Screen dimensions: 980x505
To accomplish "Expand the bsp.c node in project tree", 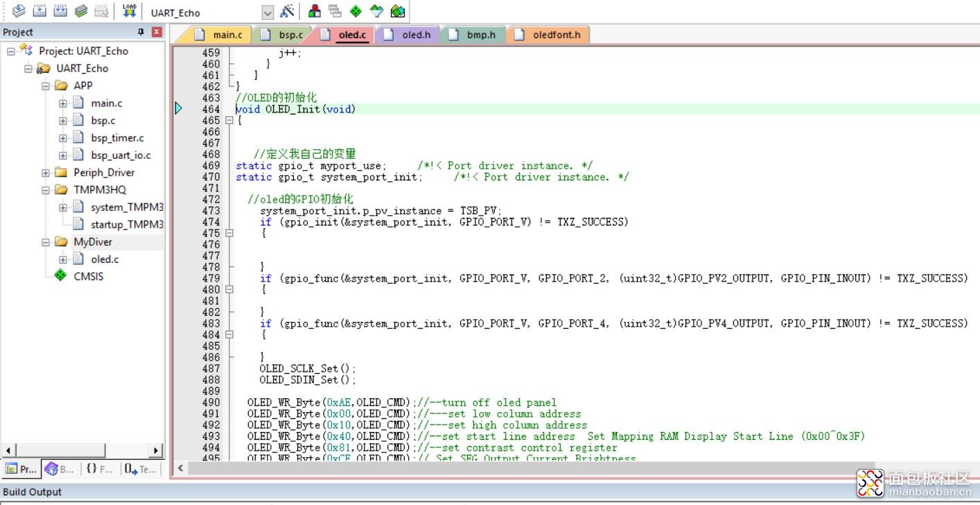I will coord(63,120).
